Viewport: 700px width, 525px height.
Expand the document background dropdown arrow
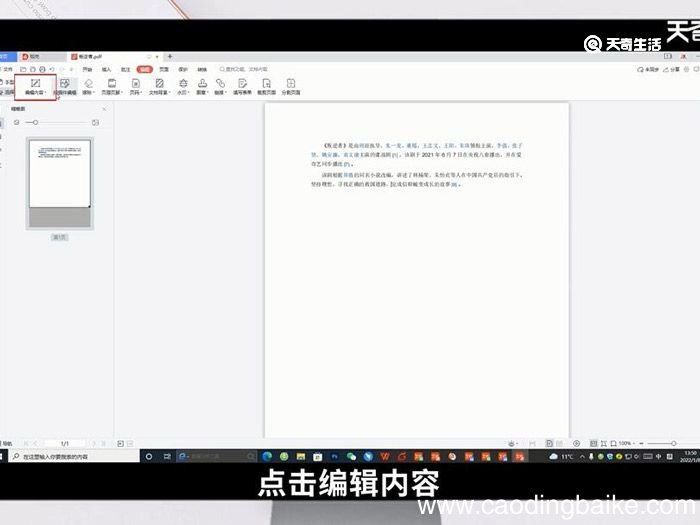[x=170, y=93]
